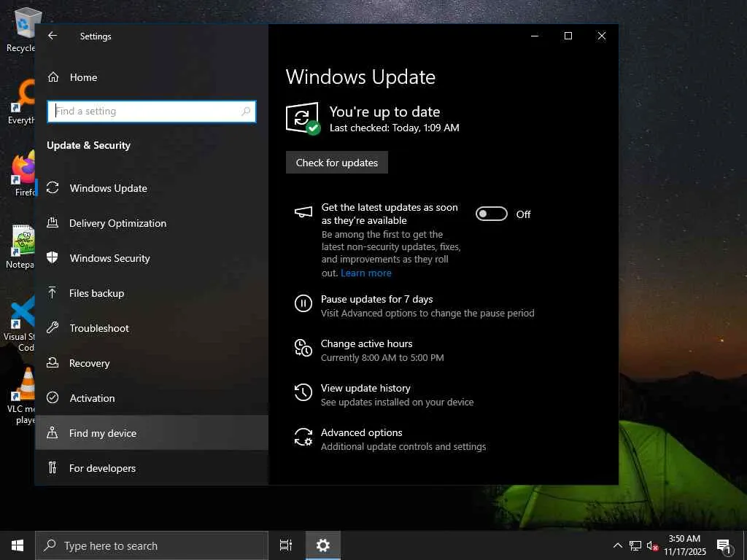Click the Everything search desktop shortcut
747x560 pixels.
22,102
